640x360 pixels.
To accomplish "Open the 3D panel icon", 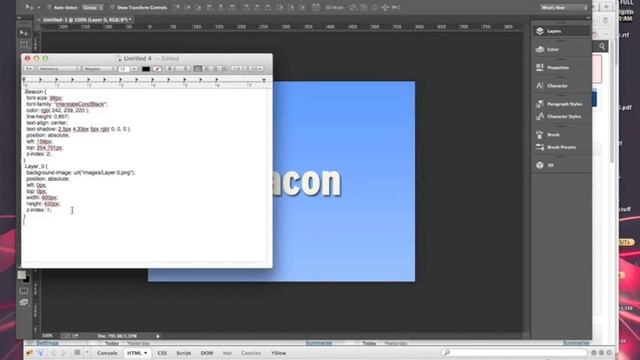I will pyautogui.click(x=540, y=165).
